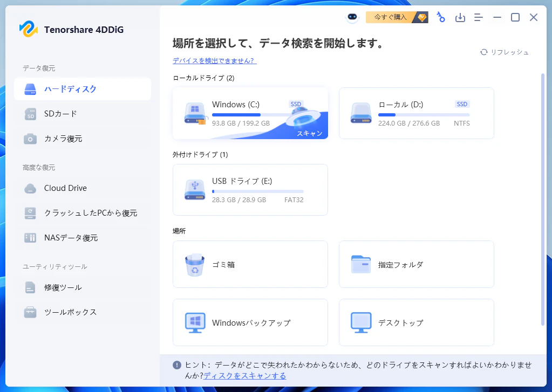The image size is (552, 392).
Task: Click the 今すぐ購入 buy now button
Action: point(397,17)
